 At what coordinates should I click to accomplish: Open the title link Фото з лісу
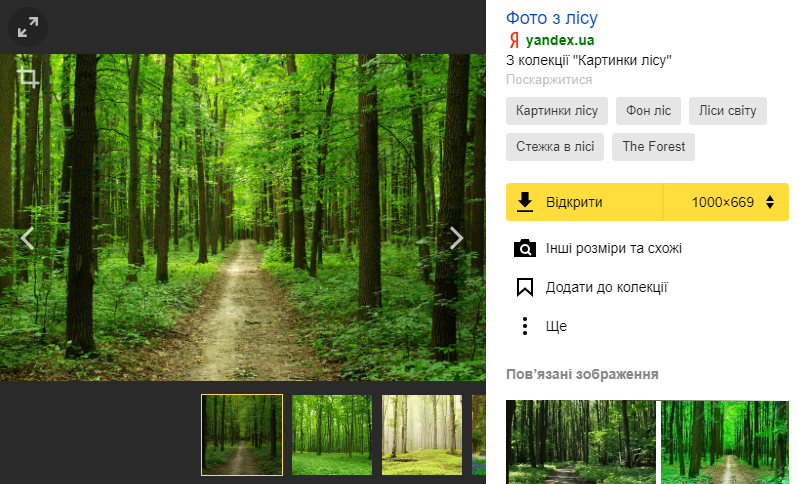tap(552, 18)
